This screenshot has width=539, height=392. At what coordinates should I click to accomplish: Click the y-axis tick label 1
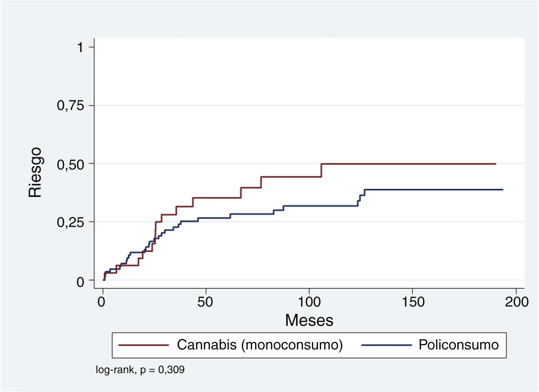[x=80, y=47]
